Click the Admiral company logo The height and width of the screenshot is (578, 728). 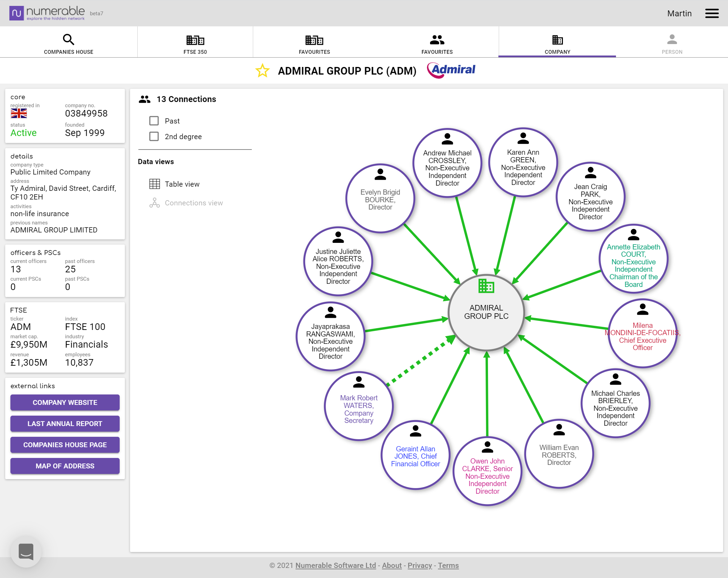click(452, 70)
